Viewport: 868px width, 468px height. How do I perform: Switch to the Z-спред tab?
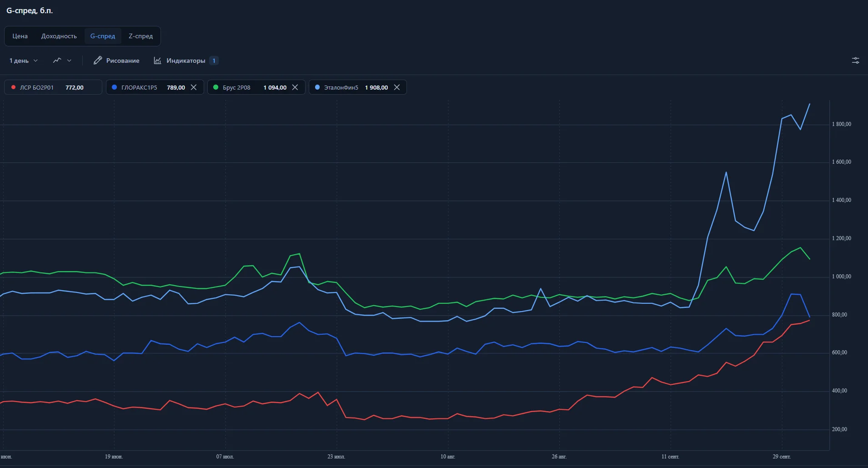tap(140, 36)
